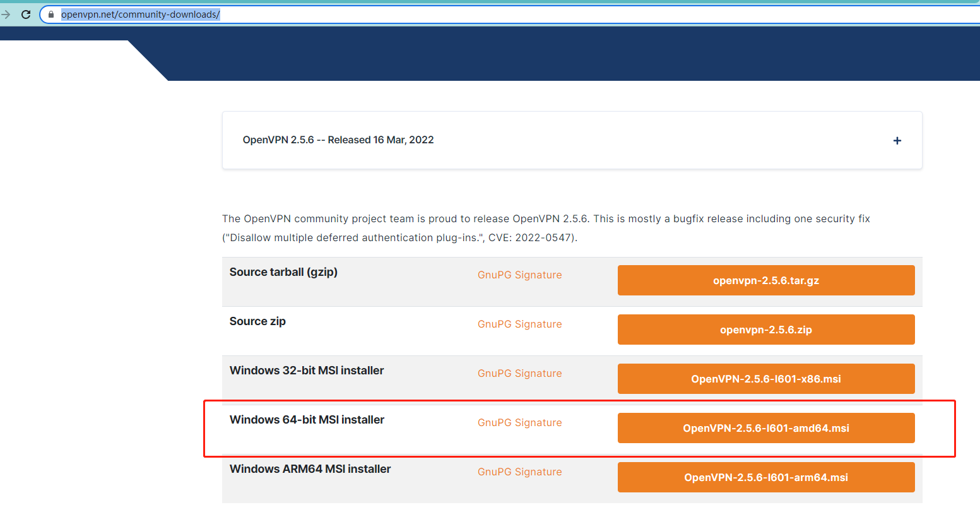Open the OpenVPN 2.5.6 release header text

(x=338, y=140)
